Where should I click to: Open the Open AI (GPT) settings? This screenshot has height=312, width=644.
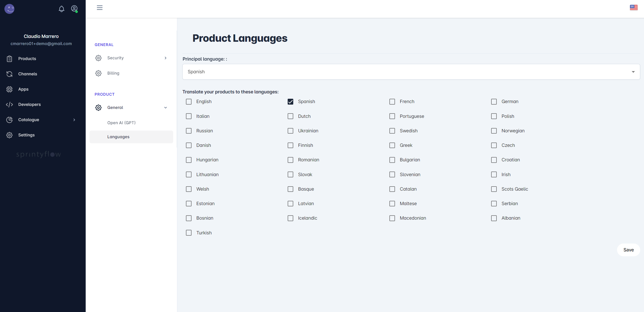coord(121,123)
